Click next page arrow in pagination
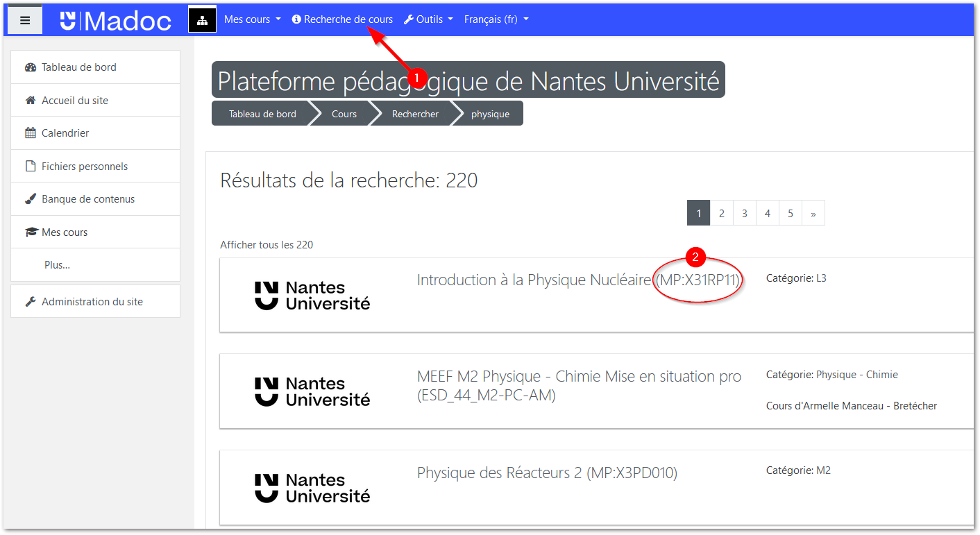This screenshot has width=980, height=535. point(813,214)
